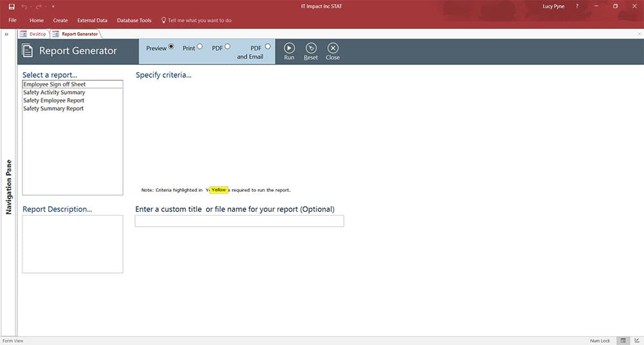Open the Database Tools ribbon tab

pyautogui.click(x=135, y=20)
